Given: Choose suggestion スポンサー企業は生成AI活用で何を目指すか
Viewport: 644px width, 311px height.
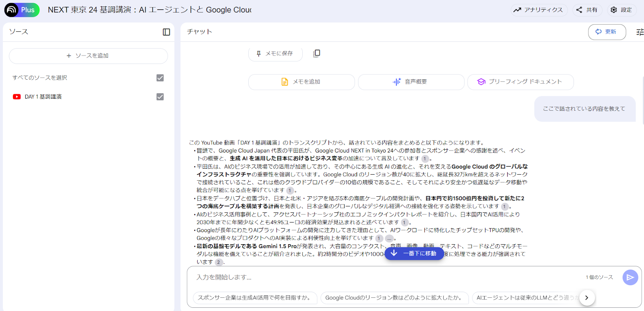Looking at the screenshot, I should click(x=255, y=298).
